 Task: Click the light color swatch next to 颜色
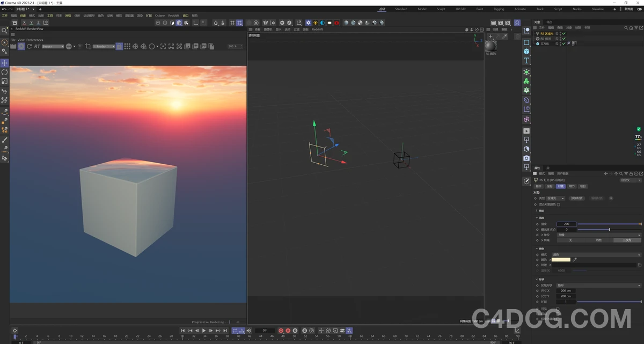tap(561, 260)
